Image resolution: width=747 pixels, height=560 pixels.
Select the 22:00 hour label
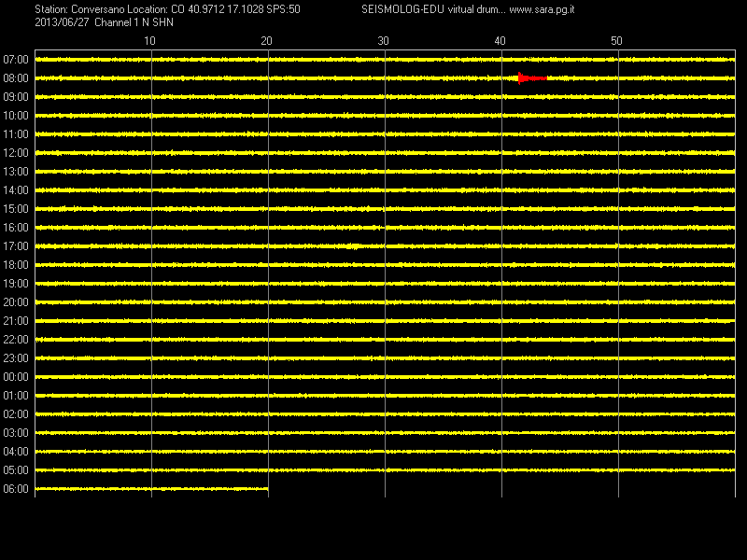(16, 340)
